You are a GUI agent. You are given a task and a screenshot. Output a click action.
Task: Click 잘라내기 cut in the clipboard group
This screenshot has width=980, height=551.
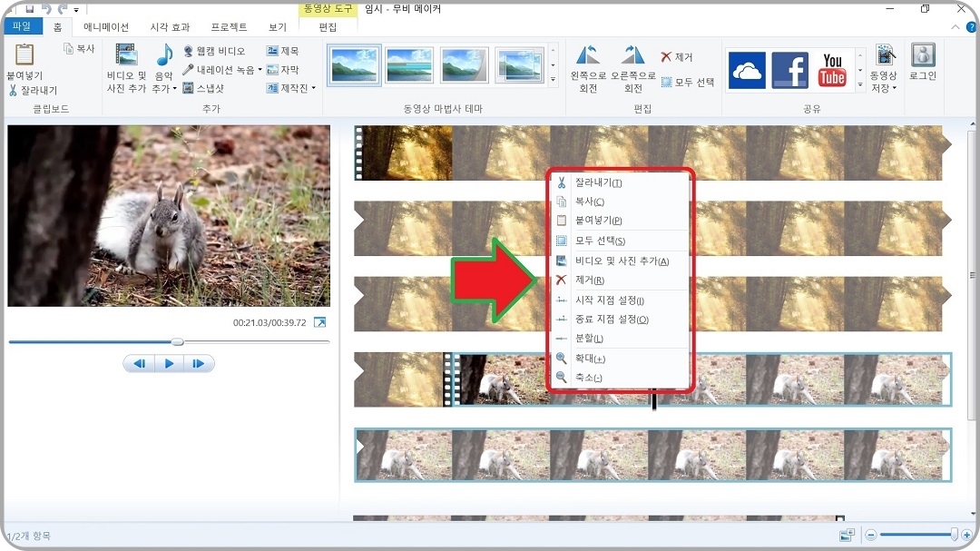pos(33,90)
